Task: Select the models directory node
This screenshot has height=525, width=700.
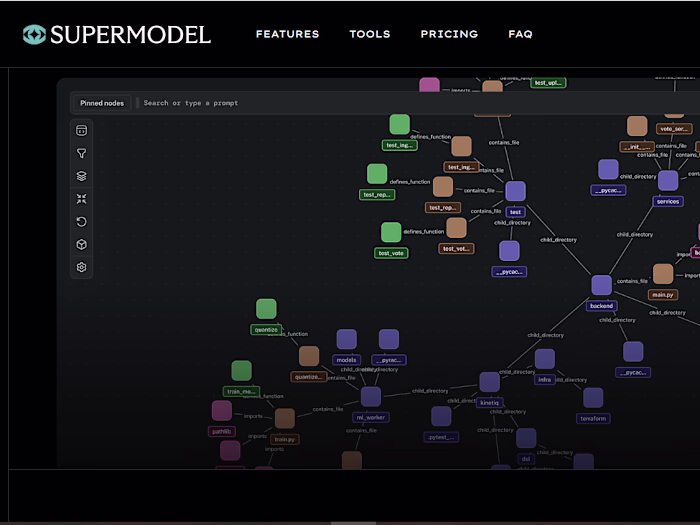Action: tap(346, 339)
